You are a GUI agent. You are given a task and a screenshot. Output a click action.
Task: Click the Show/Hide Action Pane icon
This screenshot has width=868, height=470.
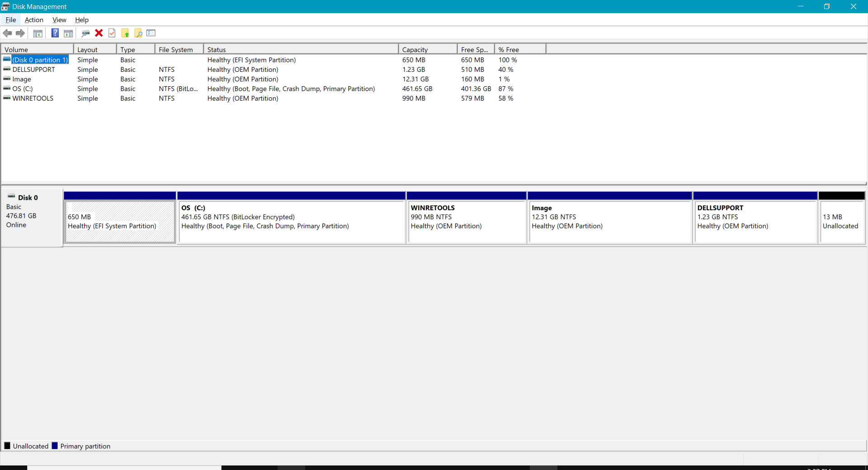(68, 33)
